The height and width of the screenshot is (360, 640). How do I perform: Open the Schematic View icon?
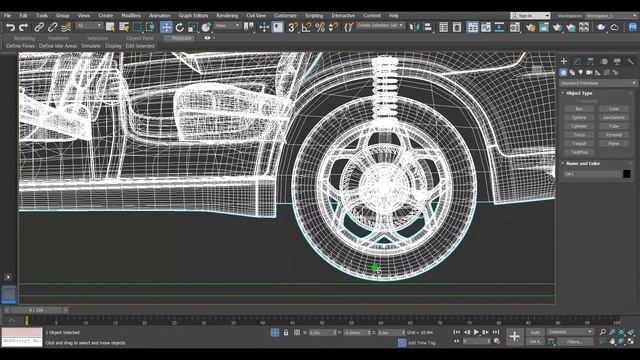tap(499, 27)
